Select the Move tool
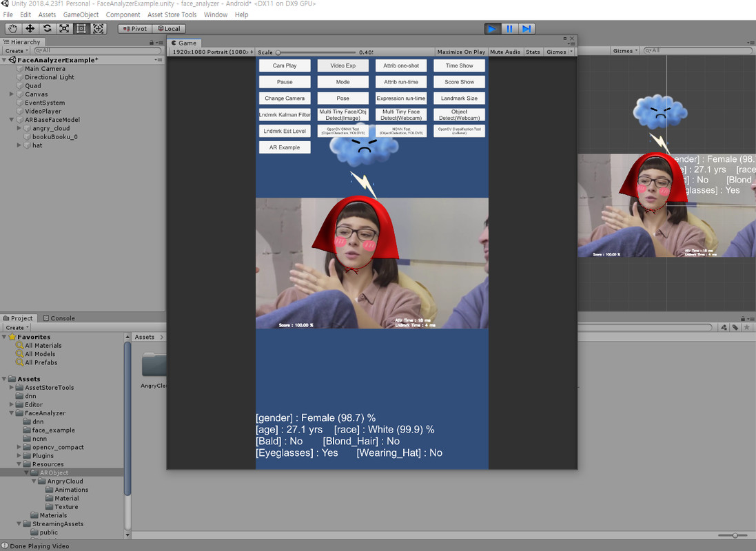 30,29
